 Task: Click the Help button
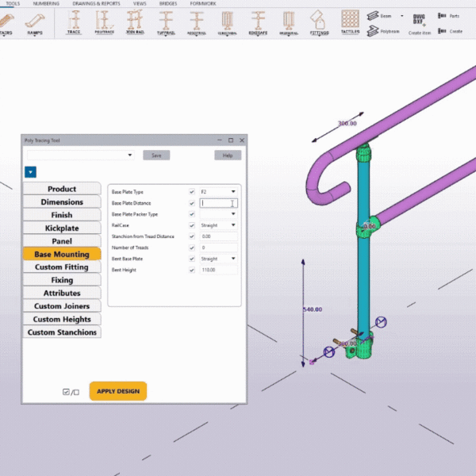pos(228,155)
